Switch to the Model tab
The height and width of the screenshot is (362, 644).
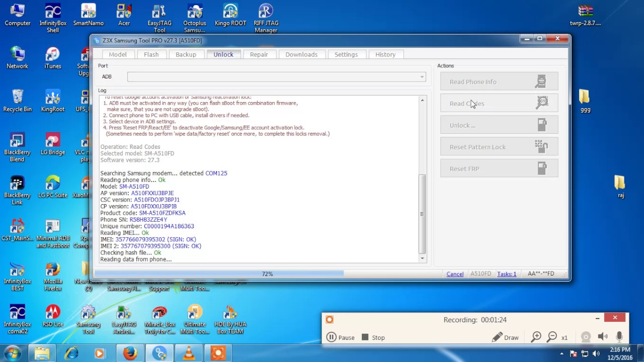coord(118,54)
